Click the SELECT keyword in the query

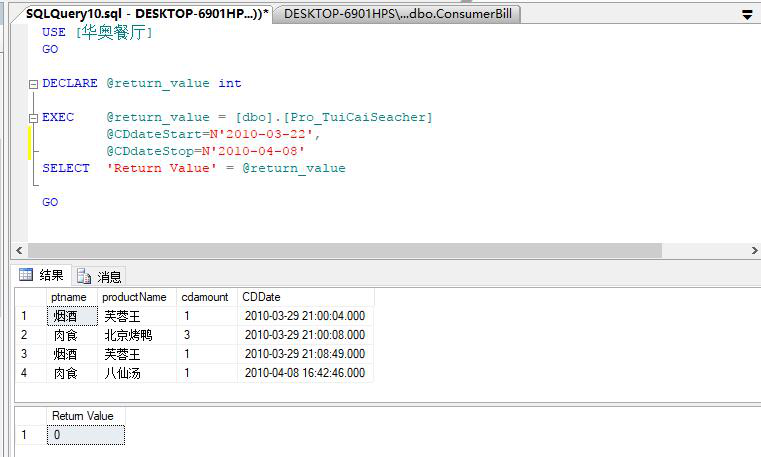66,168
